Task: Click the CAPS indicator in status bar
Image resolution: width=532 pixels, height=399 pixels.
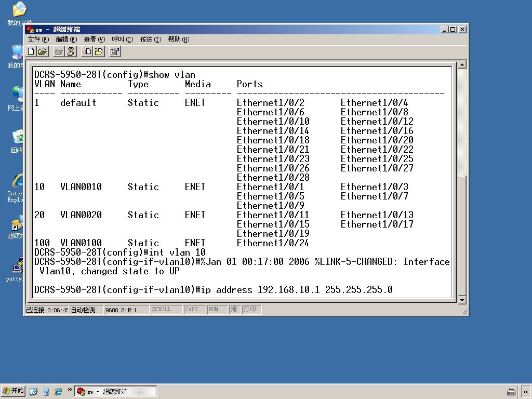Action: (194, 310)
